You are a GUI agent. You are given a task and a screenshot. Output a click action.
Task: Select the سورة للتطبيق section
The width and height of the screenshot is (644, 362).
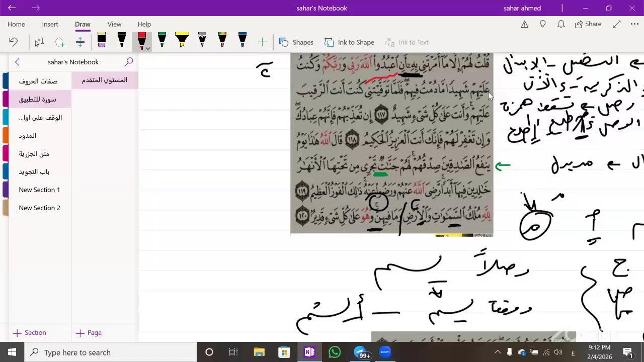pos(40,99)
